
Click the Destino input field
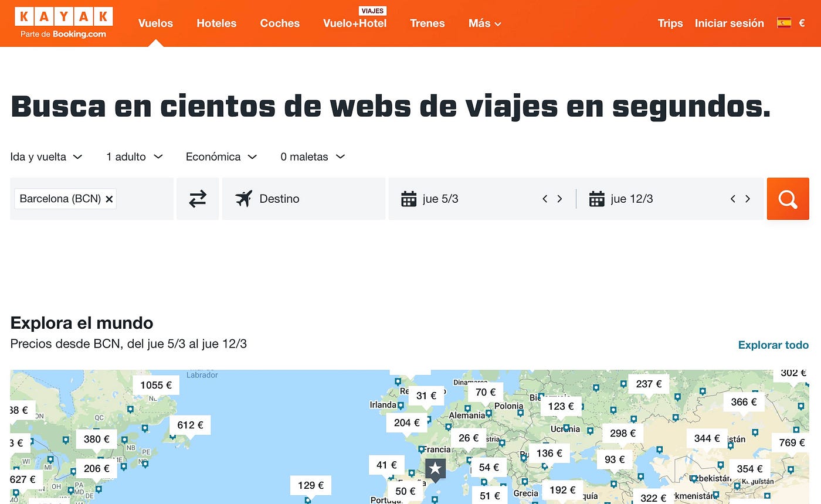click(304, 199)
